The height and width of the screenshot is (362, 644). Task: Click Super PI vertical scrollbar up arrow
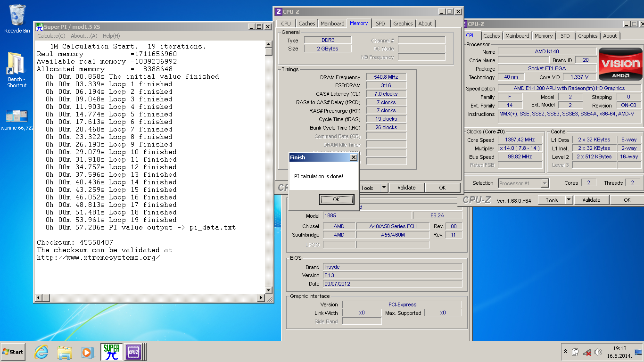(269, 44)
